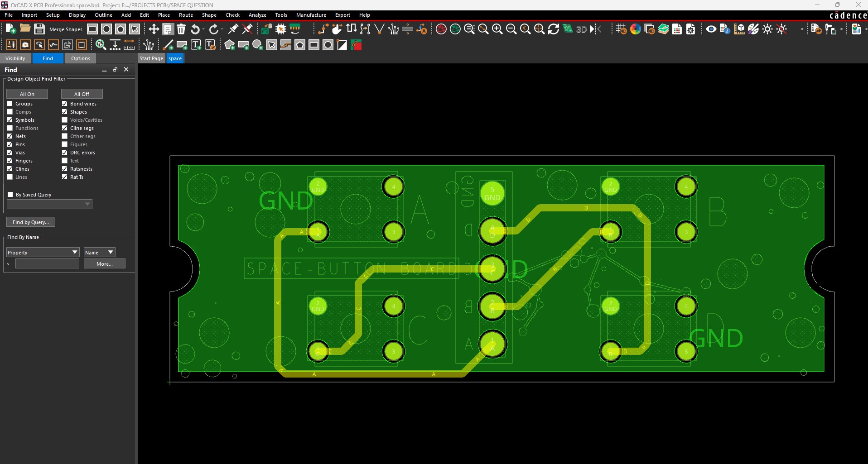Uncheck the DRC errors checkbox
This screenshot has height=464, width=868.
pos(65,153)
